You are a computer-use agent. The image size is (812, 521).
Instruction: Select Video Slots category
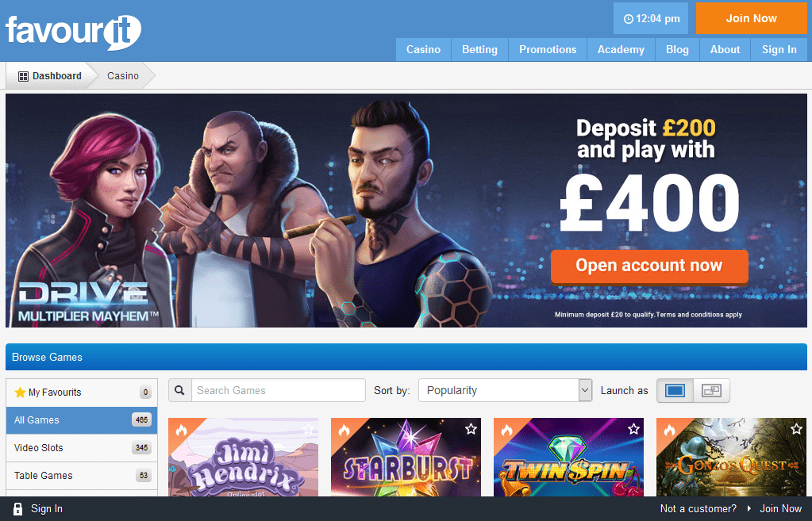click(x=81, y=448)
